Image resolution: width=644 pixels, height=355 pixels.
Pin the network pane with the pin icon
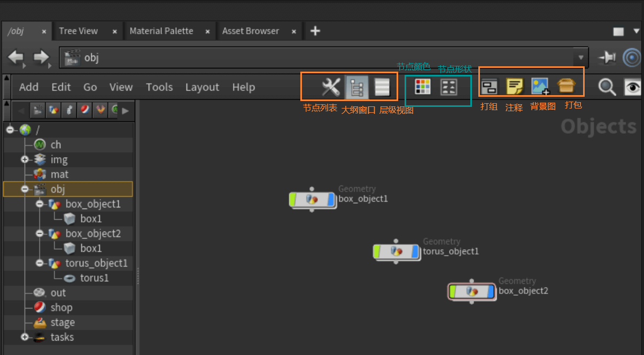pyautogui.click(x=607, y=57)
